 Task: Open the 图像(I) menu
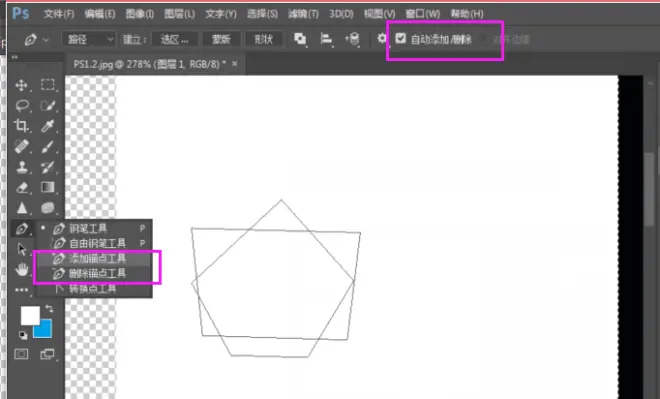pos(140,14)
